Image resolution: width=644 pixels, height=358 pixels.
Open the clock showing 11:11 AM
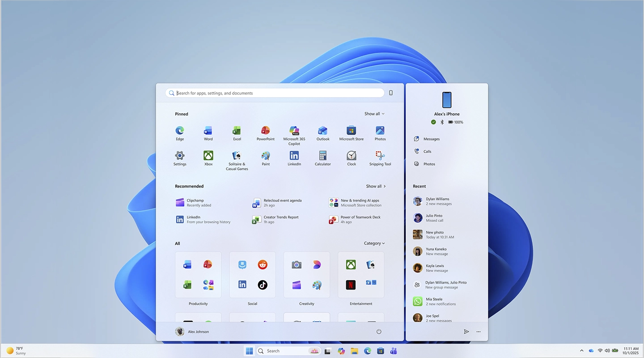631,350
